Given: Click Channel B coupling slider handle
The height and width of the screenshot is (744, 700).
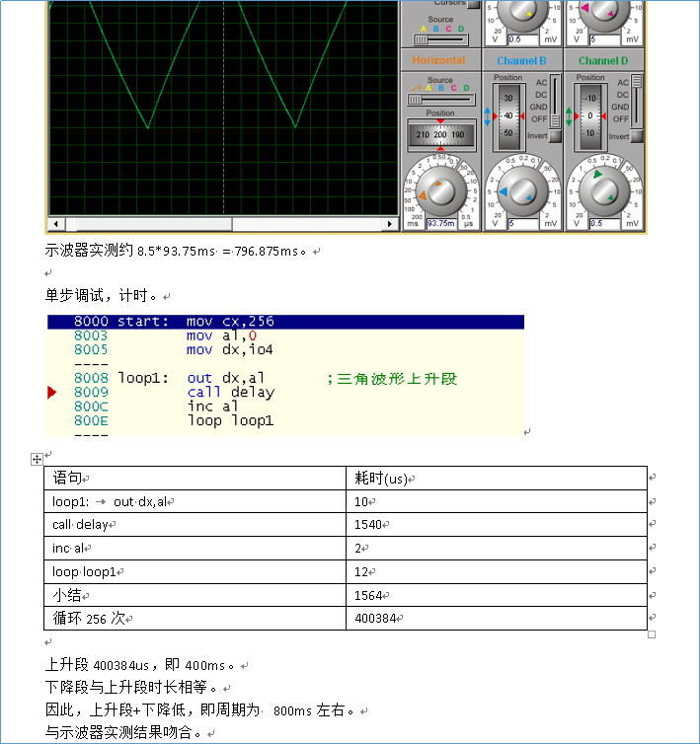Looking at the screenshot, I should pyautogui.click(x=555, y=120).
